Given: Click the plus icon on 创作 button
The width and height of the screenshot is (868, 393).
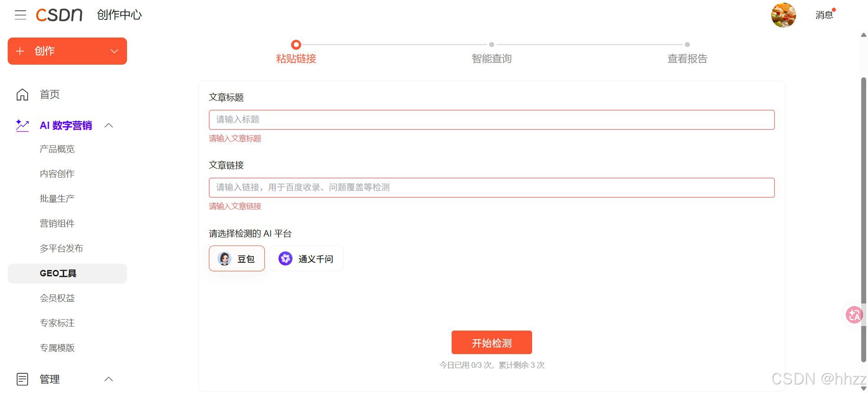Looking at the screenshot, I should pos(20,51).
